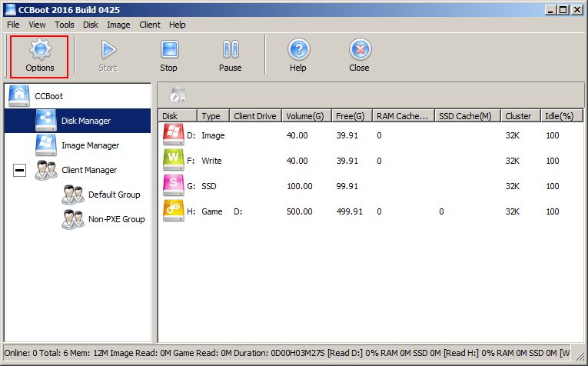This screenshot has width=588, height=366.
Task: Select the CCBoot home node icon
Action: [x=18, y=96]
